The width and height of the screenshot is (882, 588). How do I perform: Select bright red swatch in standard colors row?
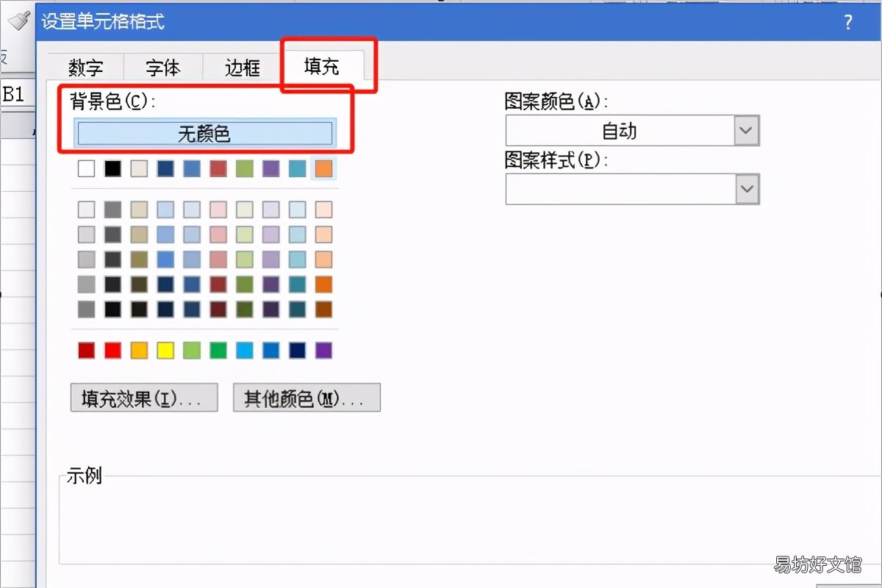[x=112, y=351]
